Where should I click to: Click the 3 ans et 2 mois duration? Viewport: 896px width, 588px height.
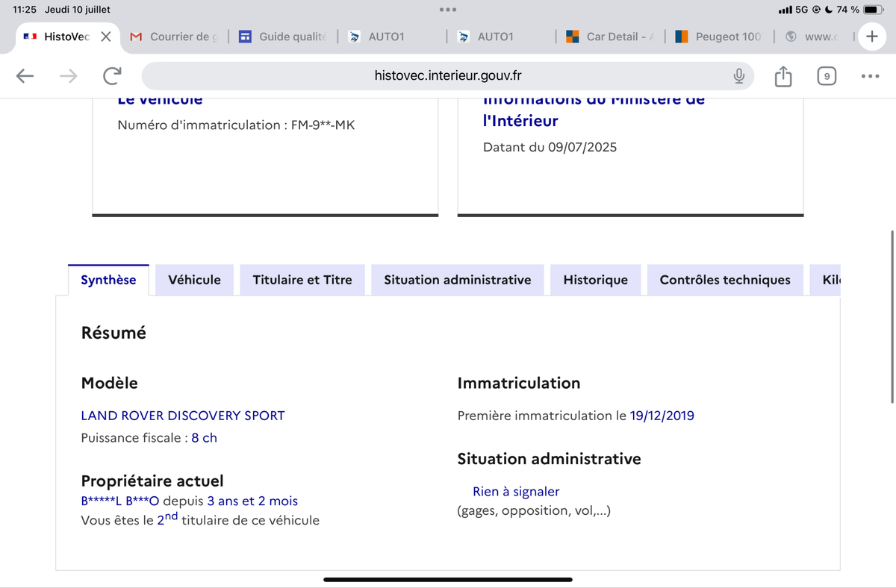click(252, 501)
